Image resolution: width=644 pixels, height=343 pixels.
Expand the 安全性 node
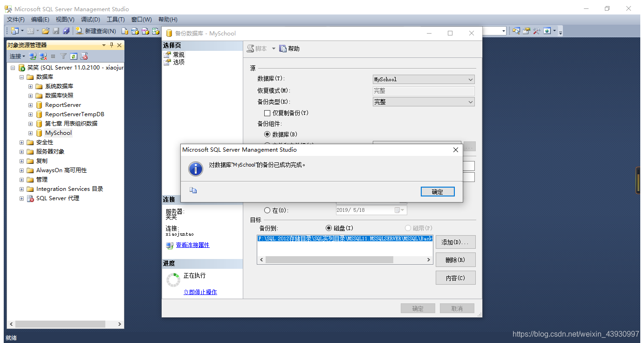tap(21, 142)
